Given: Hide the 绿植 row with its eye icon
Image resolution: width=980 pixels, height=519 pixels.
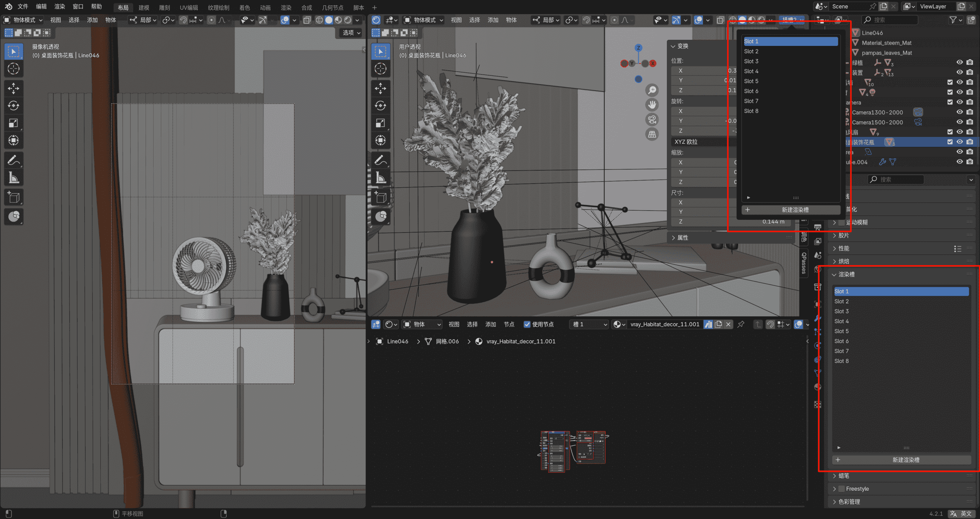Looking at the screenshot, I should 960,62.
